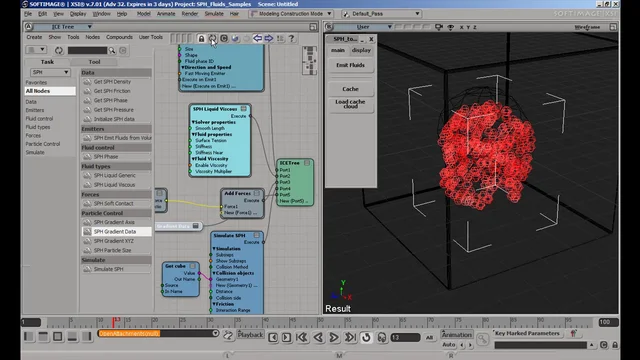Toggle the loop playback icon

tap(366, 337)
